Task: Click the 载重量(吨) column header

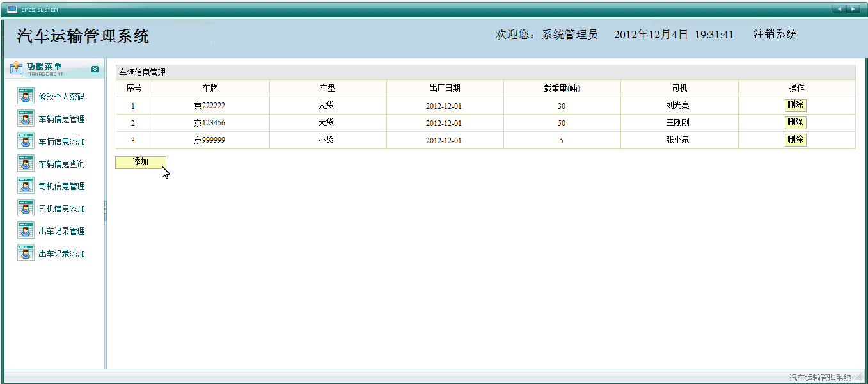Action: click(x=562, y=88)
